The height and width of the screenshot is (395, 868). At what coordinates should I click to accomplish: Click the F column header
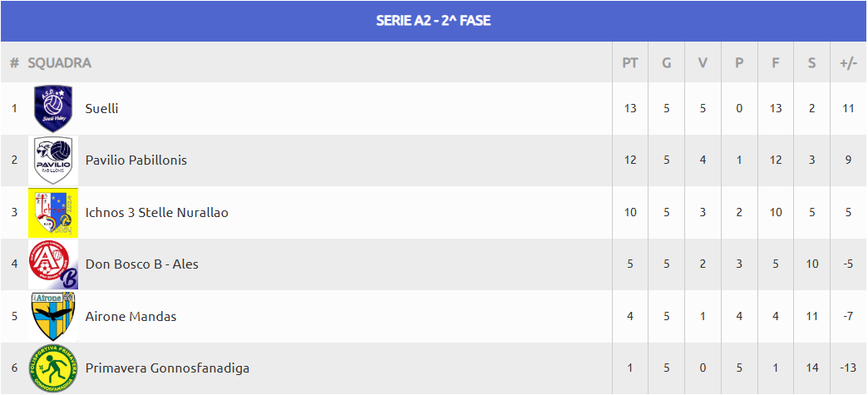tap(776, 62)
